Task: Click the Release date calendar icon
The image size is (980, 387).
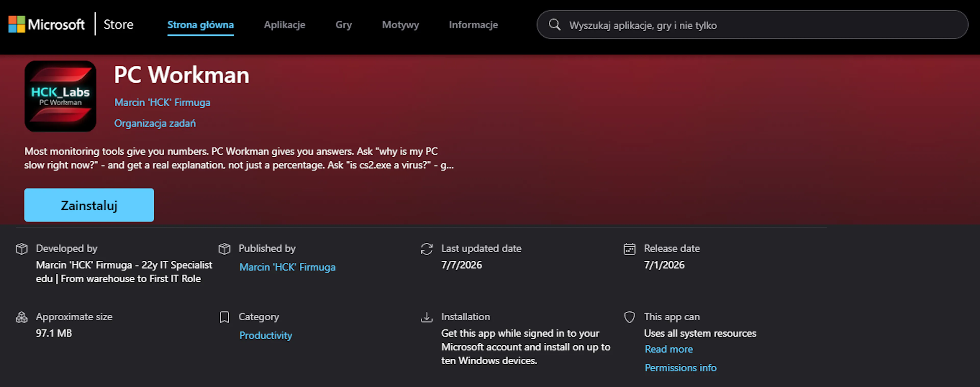Action: [629, 249]
